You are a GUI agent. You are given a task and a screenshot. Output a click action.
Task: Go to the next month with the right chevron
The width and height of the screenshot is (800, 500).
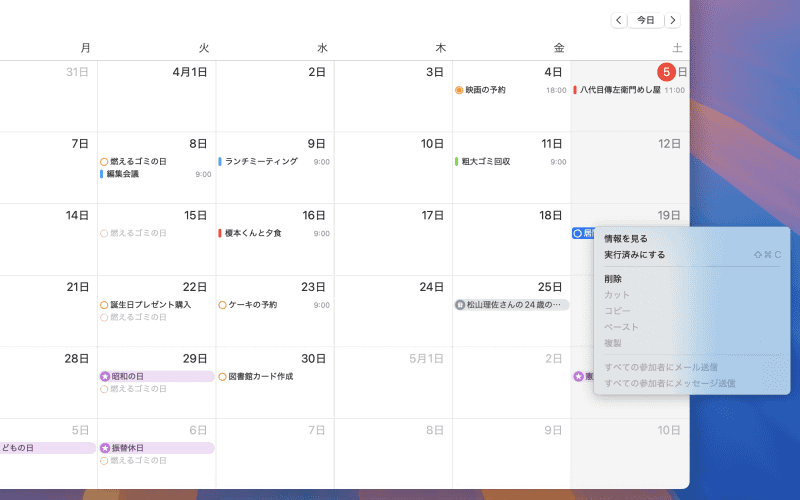point(672,20)
